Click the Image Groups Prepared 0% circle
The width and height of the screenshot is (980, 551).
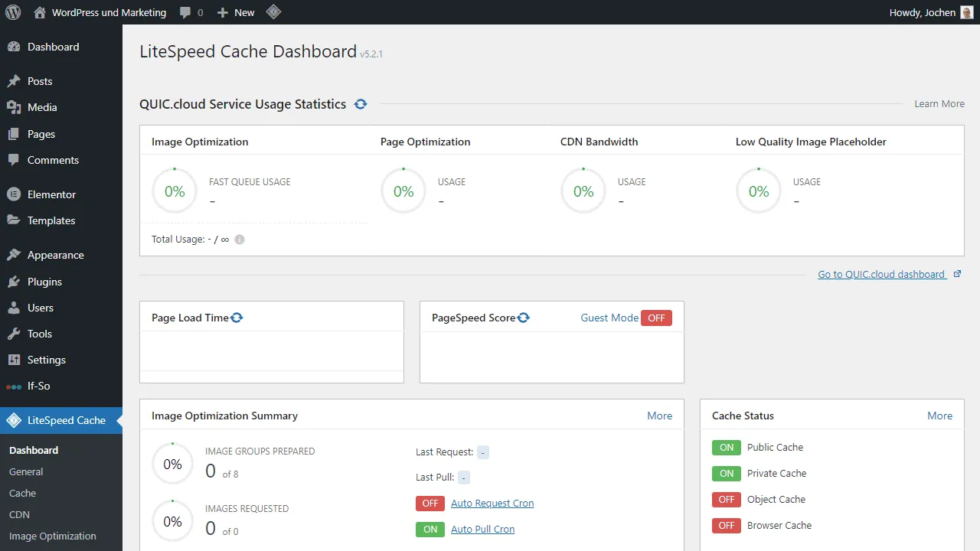point(173,464)
